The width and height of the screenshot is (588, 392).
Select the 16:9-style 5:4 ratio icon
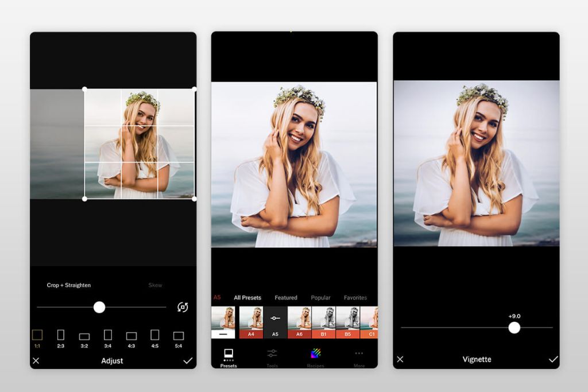point(177,335)
